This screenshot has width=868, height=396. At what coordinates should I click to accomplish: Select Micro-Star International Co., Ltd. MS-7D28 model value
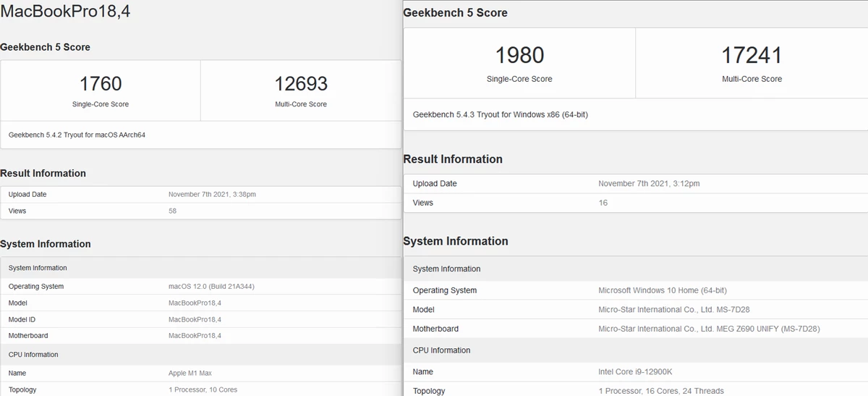pos(674,310)
